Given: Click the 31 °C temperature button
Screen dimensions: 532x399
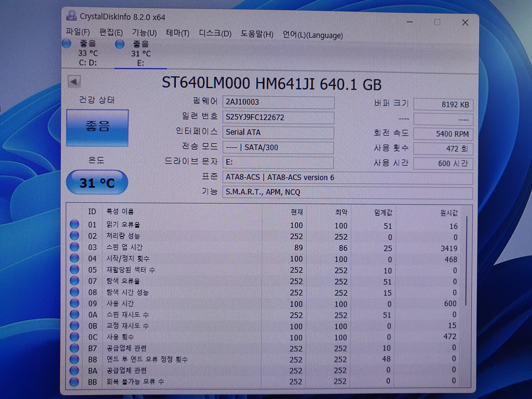Looking at the screenshot, I should pyautogui.click(x=97, y=182).
